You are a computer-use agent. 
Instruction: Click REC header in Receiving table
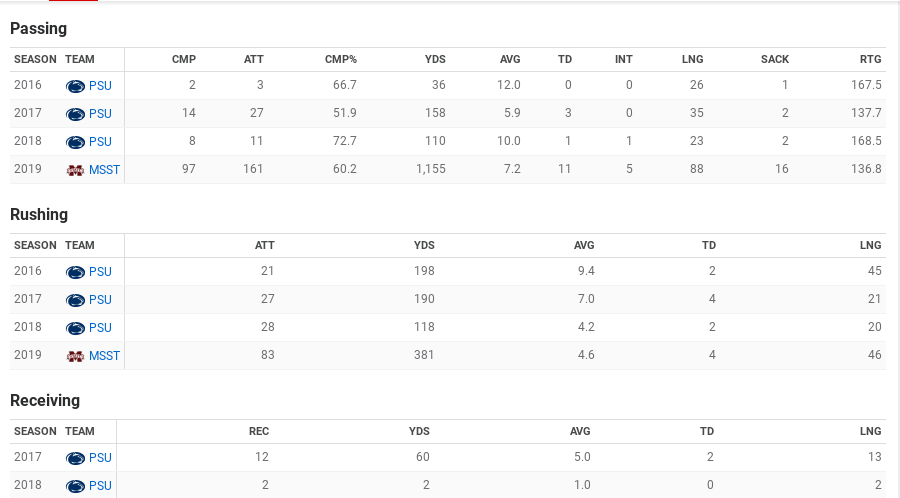coord(259,431)
